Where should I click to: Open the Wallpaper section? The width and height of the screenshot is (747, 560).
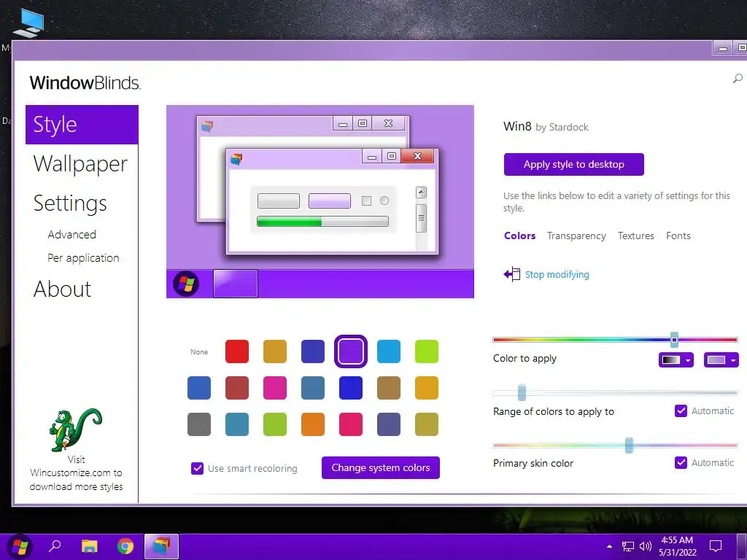80,164
